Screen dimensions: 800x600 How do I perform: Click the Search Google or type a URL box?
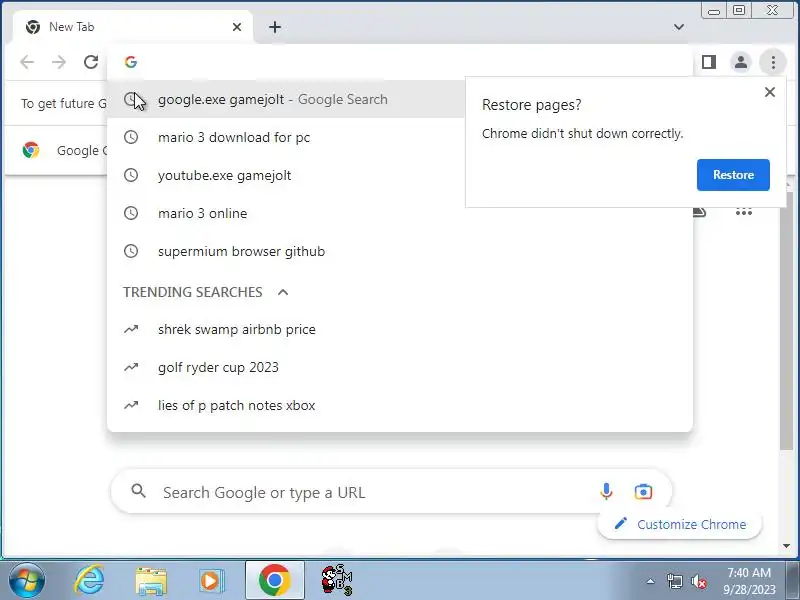pyautogui.click(x=391, y=492)
